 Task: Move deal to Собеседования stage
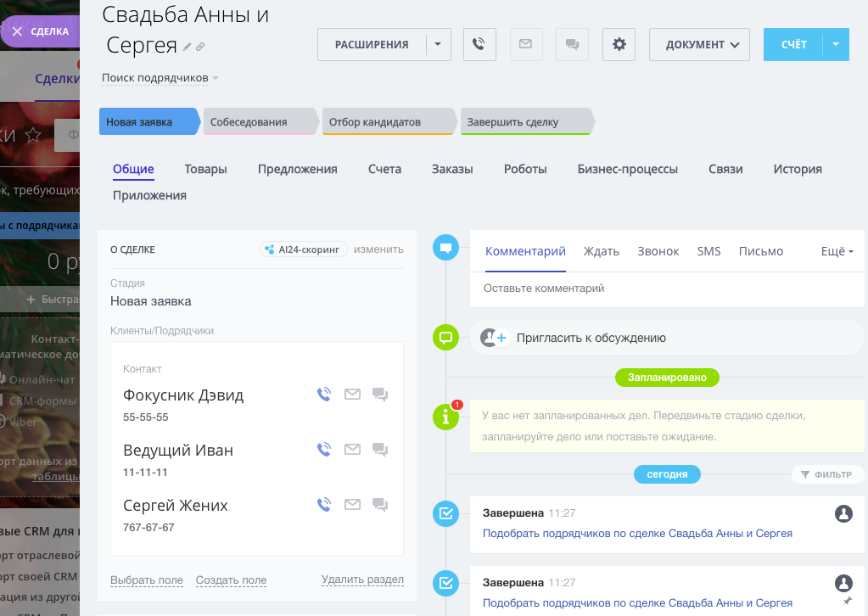(x=255, y=122)
